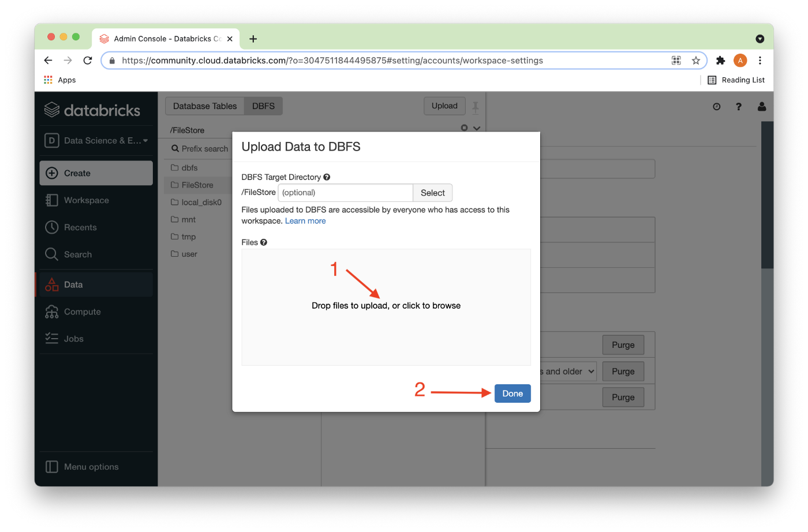Switch to the Database Tables tab
This screenshot has height=532, width=808.
pos(205,106)
